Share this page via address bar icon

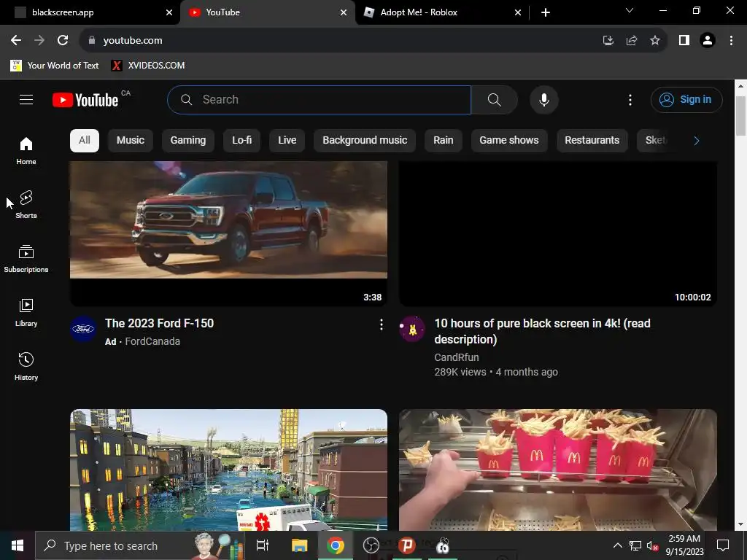click(632, 41)
